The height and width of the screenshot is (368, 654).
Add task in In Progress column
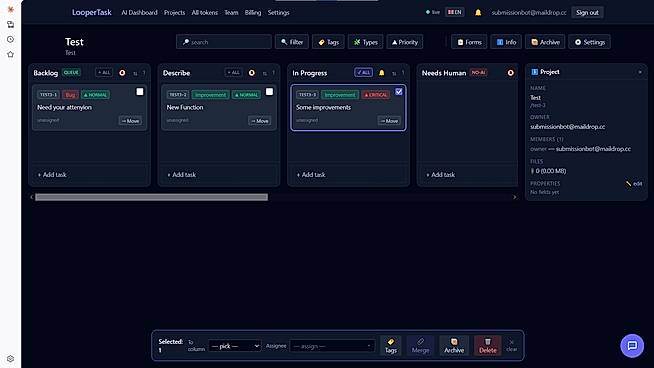pos(311,174)
